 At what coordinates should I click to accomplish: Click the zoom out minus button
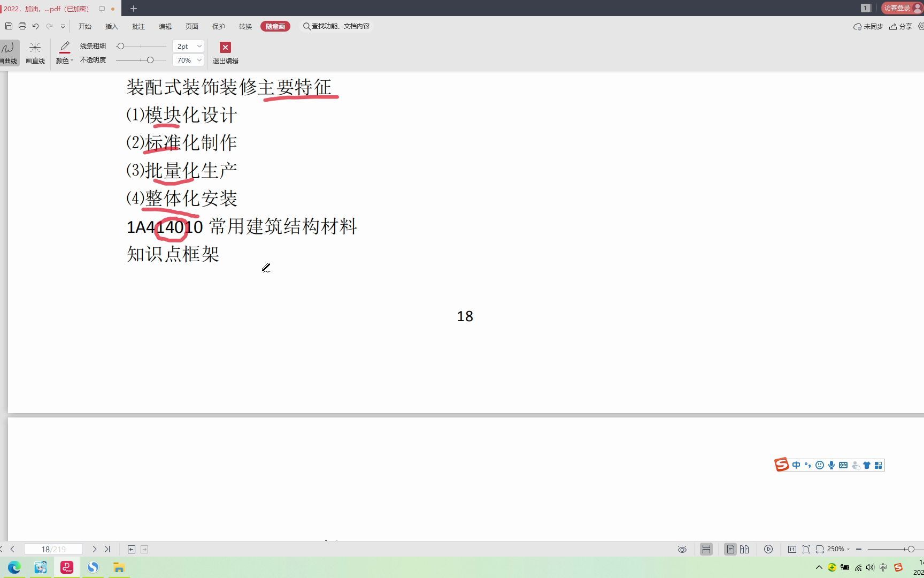point(859,549)
